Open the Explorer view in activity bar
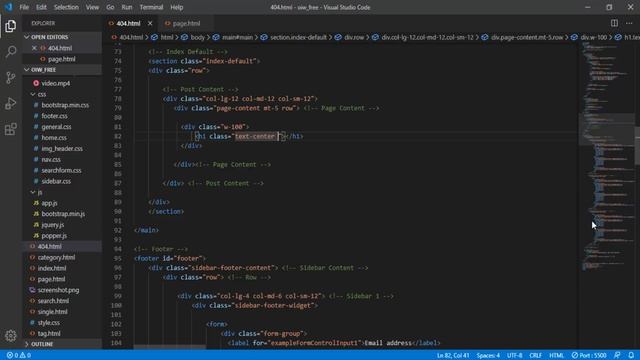The image size is (640, 360). [11, 26]
